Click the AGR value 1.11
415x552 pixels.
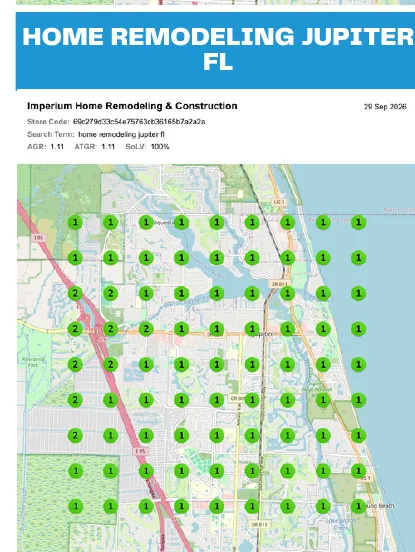click(x=57, y=146)
